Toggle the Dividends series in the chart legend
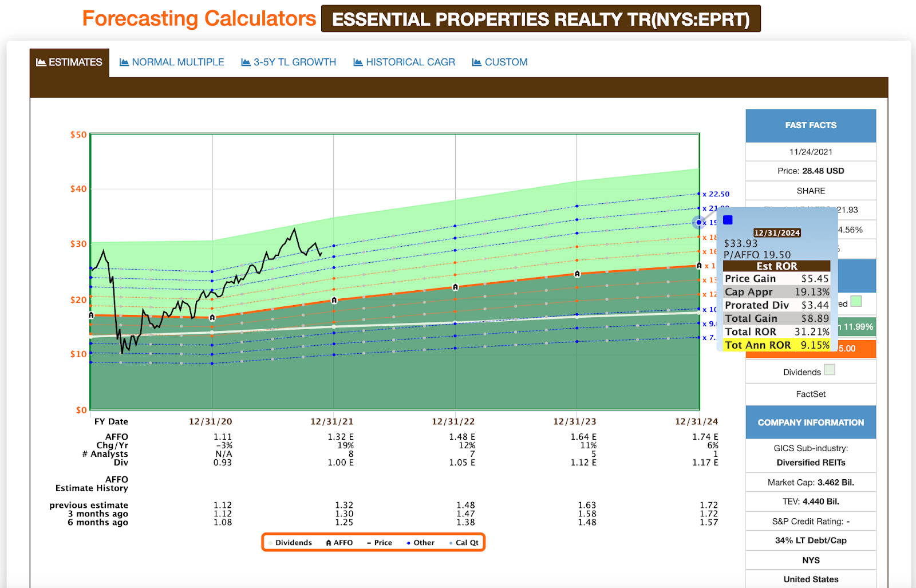This screenshot has height=588, width=916. coord(290,543)
